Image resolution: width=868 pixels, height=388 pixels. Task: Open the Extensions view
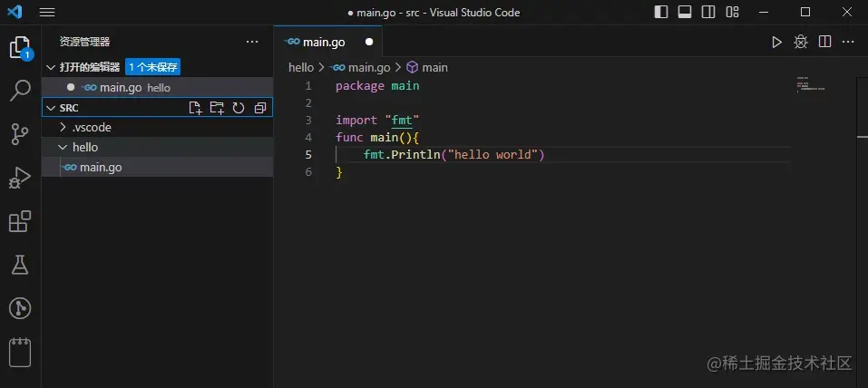pos(21,221)
